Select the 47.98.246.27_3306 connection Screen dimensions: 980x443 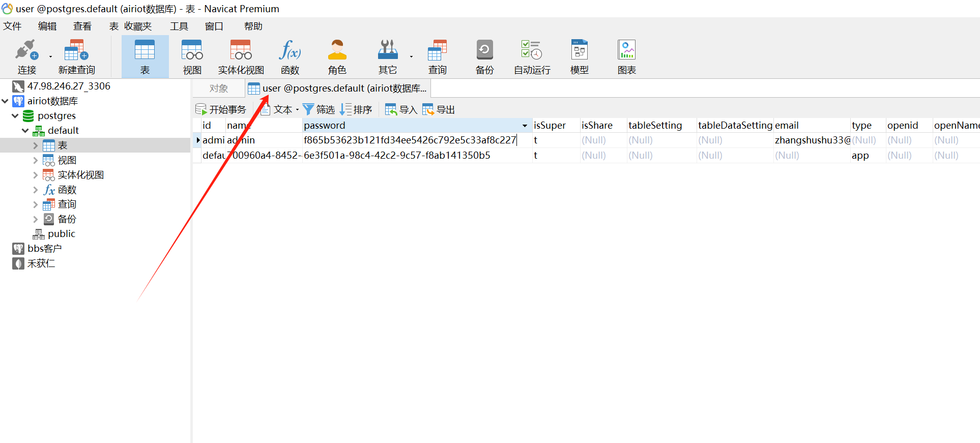tap(69, 86)
